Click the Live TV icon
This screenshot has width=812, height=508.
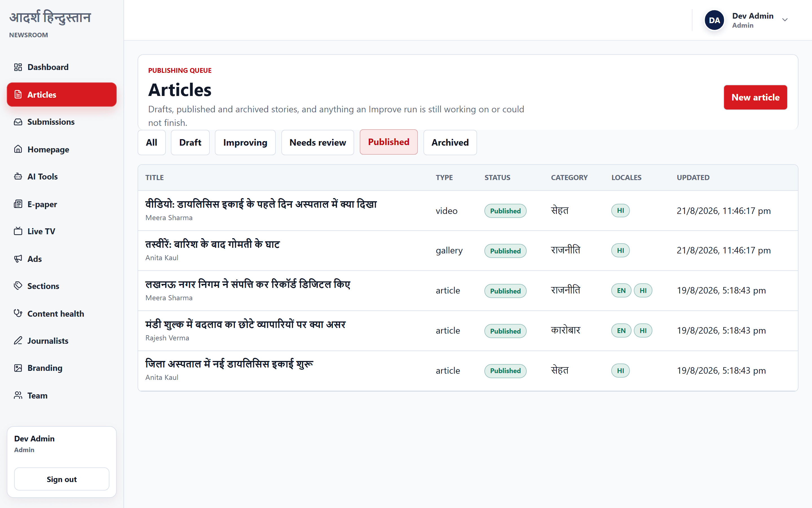pos(18,231)
